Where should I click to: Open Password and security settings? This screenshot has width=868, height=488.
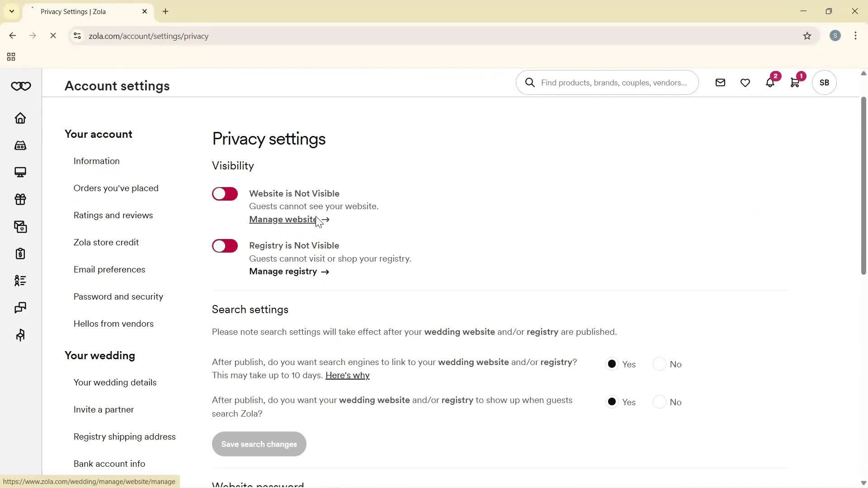[118, 296]
